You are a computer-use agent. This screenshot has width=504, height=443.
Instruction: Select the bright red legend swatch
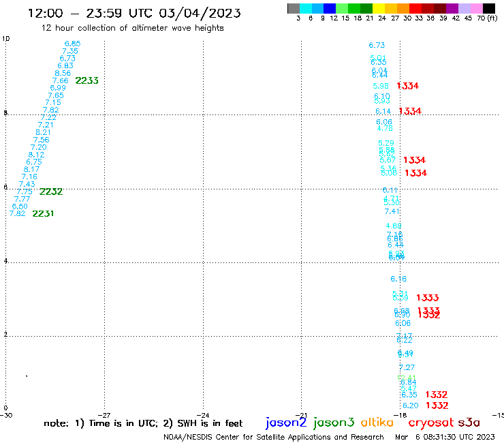(415, 9)
